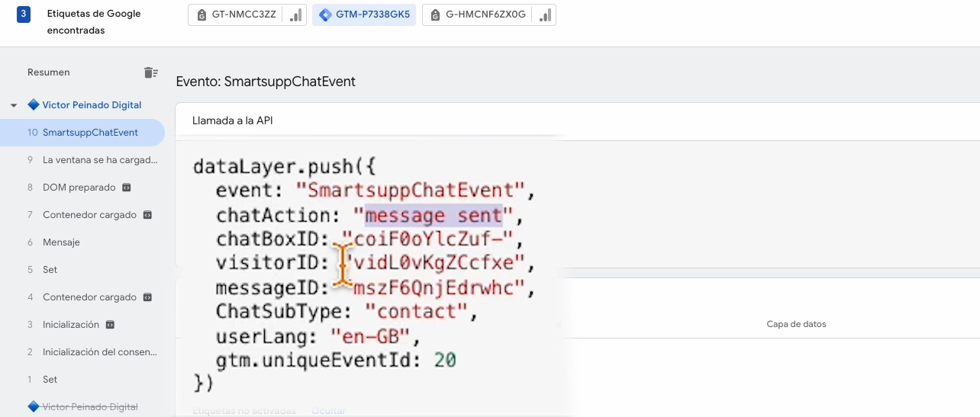Click the signal bars icon next to G-HMCNF6ZX0G
The image size is (980, 417).
[x=545, y=14]
